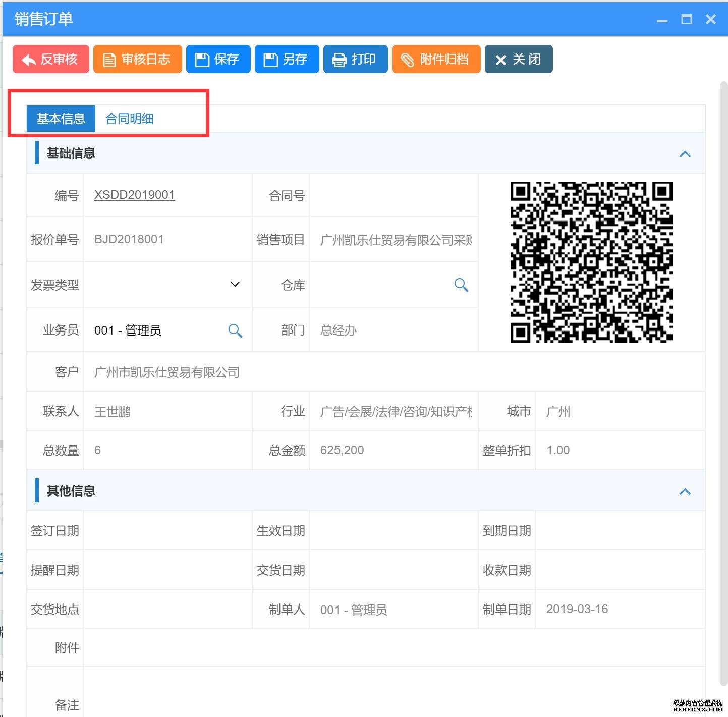This screenshot has width=728, height=717.
Task: Click the 城市 value 广州
Action: pos(558,412)
